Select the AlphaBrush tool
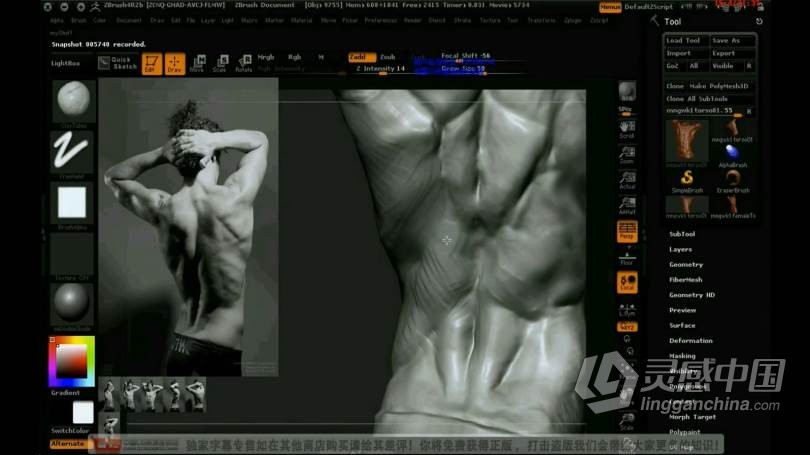 click(x=733, y=155)
